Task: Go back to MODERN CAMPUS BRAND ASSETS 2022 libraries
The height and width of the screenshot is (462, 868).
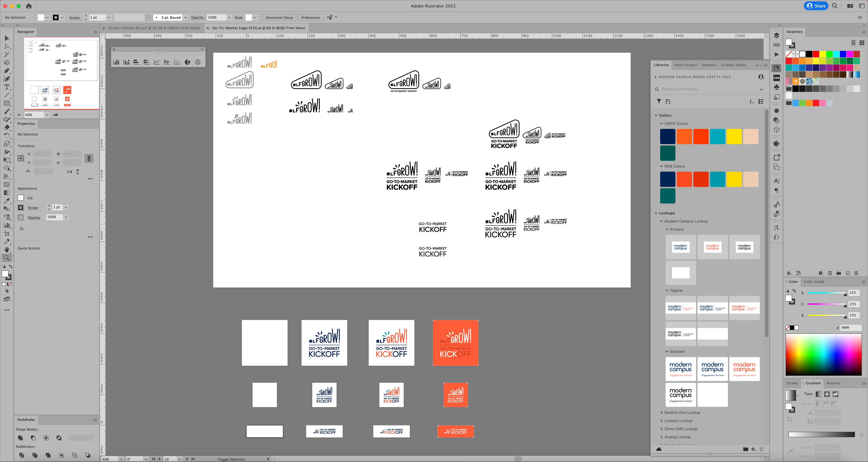Action: pos(655,77)
